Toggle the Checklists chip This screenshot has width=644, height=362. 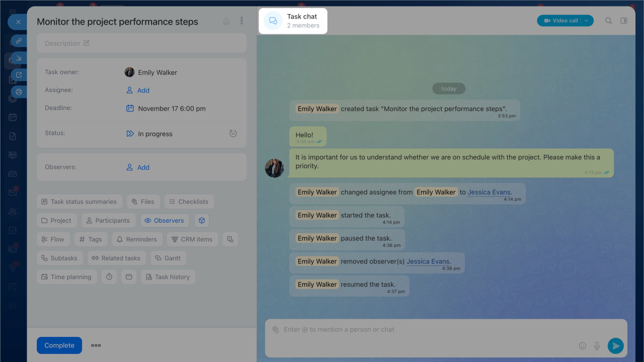pyautogui.click(x=189, y=202)
